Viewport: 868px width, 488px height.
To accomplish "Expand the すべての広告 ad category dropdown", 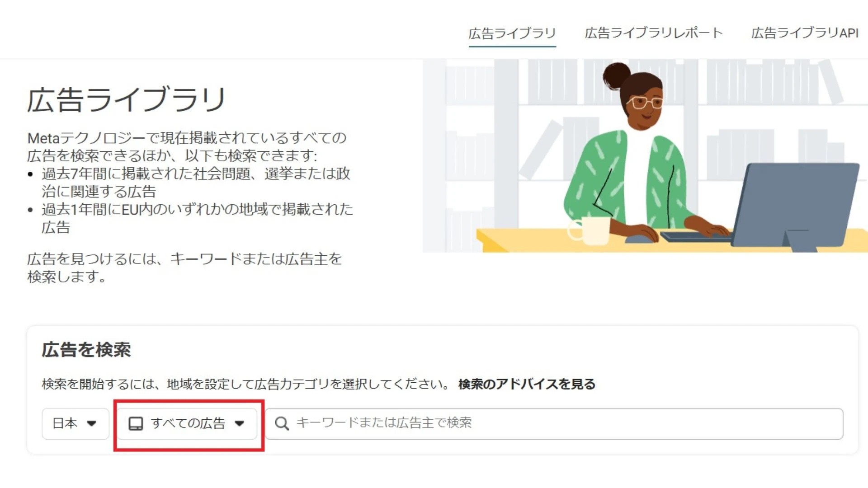I will 187,423.
